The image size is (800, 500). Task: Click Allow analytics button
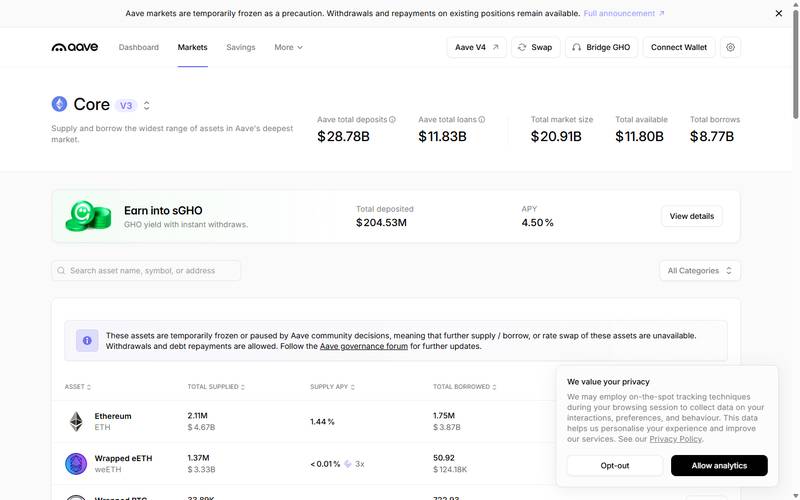pos(719,466)
